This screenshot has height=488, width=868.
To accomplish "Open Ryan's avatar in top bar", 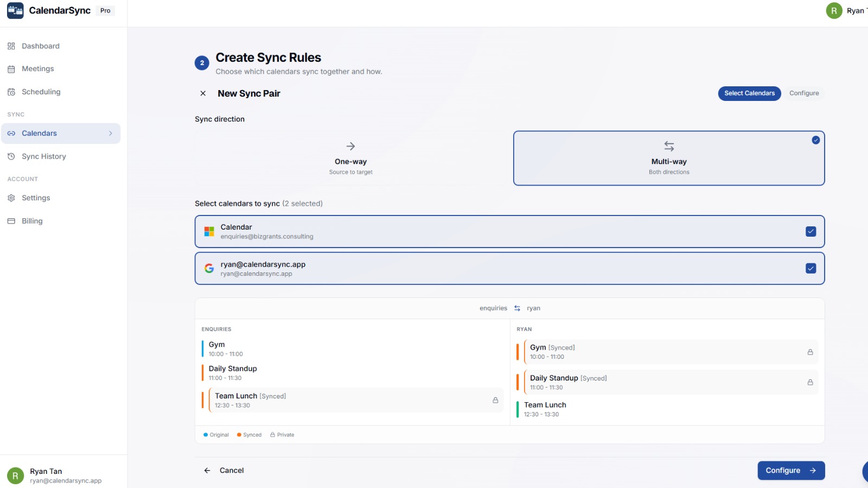I will coord(834,11).
